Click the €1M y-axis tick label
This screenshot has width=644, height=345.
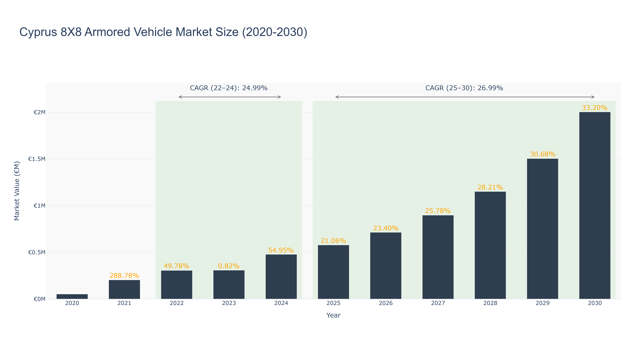[x=39, y=206]
